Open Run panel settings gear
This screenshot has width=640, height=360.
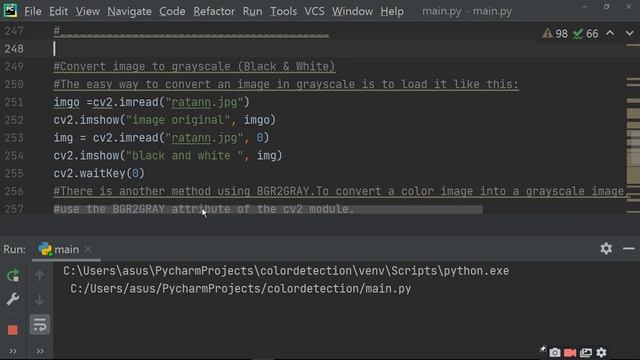click(606, 248)
